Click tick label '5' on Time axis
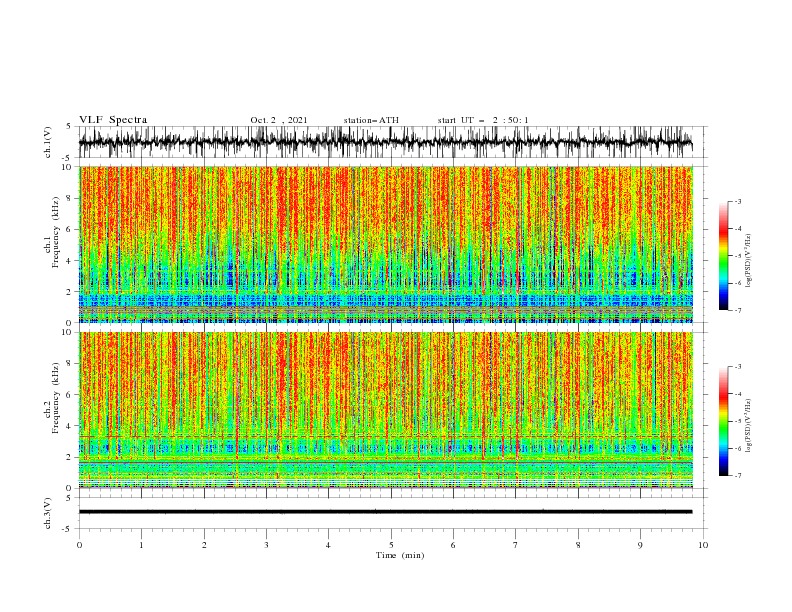Viewport: 792px width, 612px height. click(x=391, y=545)
